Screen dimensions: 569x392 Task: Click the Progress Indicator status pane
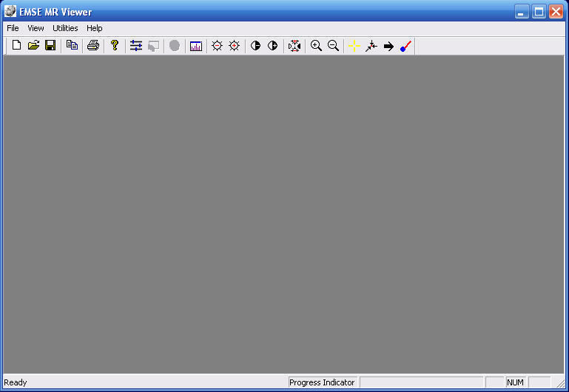322,382
